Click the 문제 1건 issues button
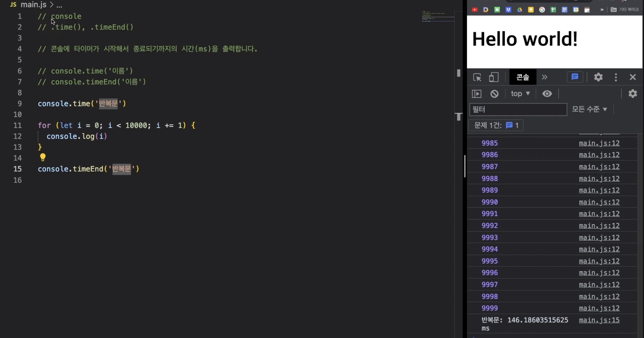 click(x=496, y=125)
